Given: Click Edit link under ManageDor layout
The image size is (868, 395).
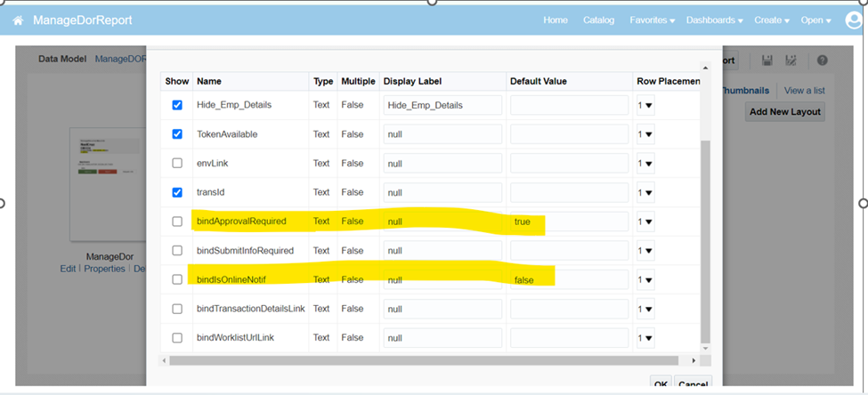Looking at the screenshot, I should (x=68, y=269).
